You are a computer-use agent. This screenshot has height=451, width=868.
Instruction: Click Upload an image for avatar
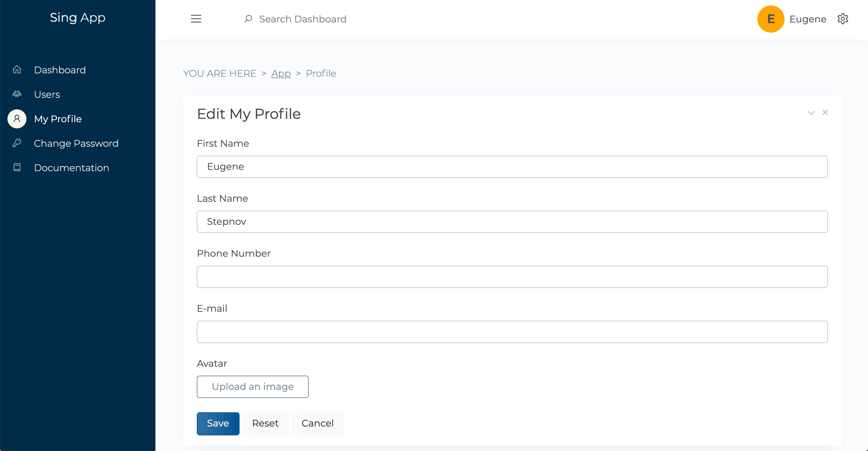click(252, 386)
